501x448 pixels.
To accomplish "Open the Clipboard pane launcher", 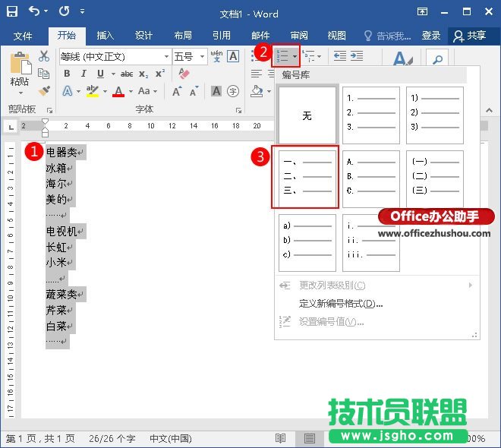I will pos(49,110).
